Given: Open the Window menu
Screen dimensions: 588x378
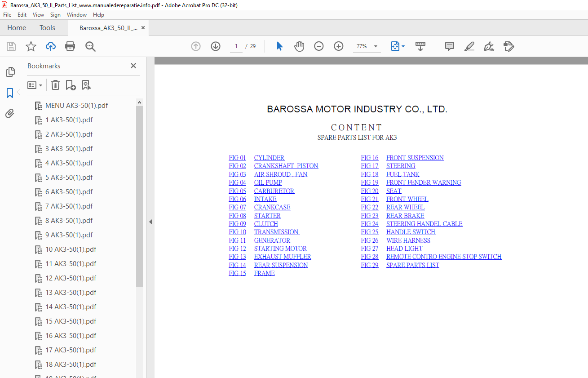Looking at the screenshot, I should pyautogui.click(x=77, y=15).
